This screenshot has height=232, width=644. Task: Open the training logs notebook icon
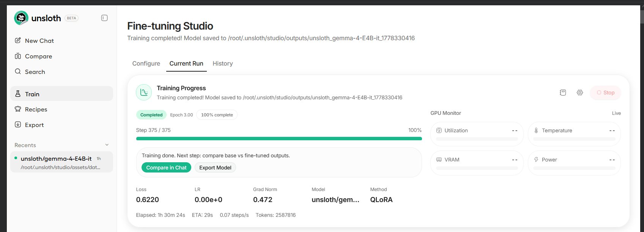pos(563,92)
